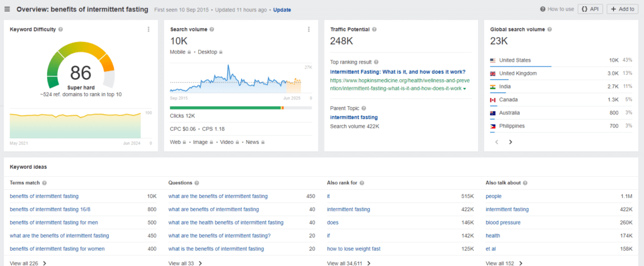Viewport: 644px width, 266px height.
Task: Click the keyword difficulty history chart
Action: click(x=75, y=125)
